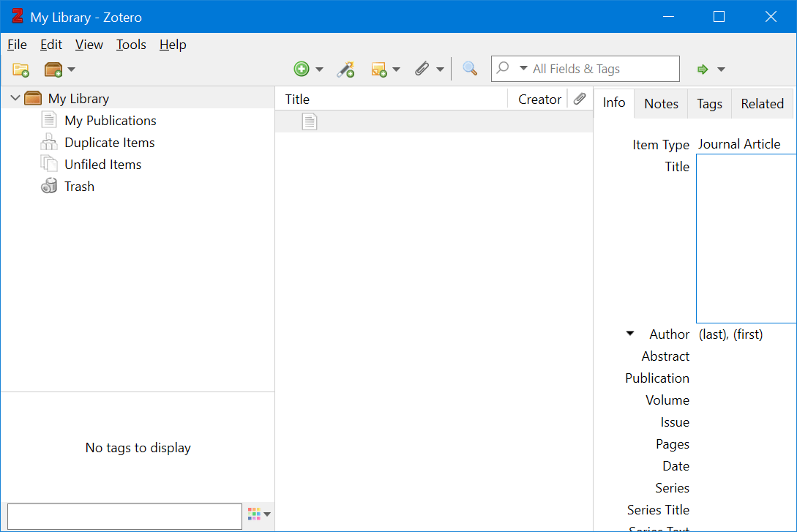
Task: Add item by identifier using the magic wand
Action: coord(345,68)
